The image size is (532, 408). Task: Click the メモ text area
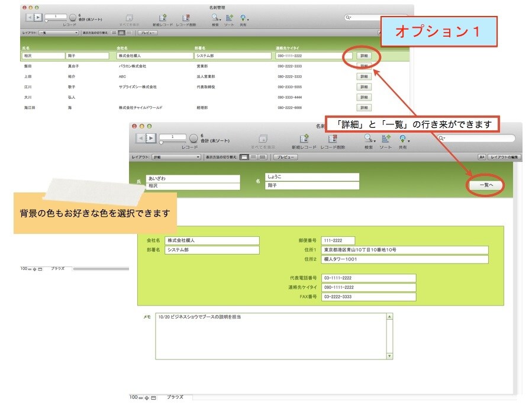pos(271,336)
